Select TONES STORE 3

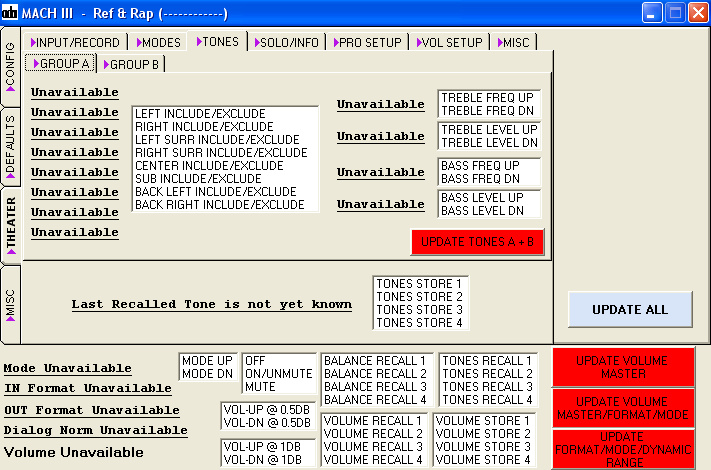[419, 310]
